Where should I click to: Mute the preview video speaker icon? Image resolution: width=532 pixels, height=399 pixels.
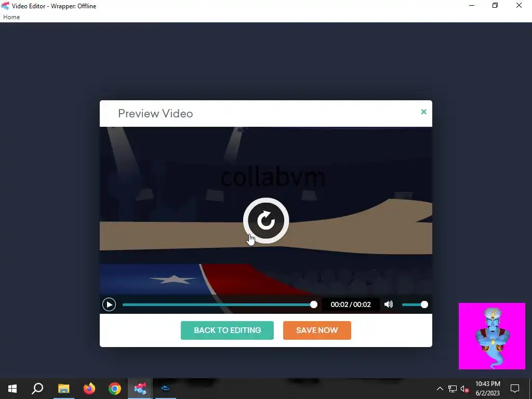[x=389, y=304]
